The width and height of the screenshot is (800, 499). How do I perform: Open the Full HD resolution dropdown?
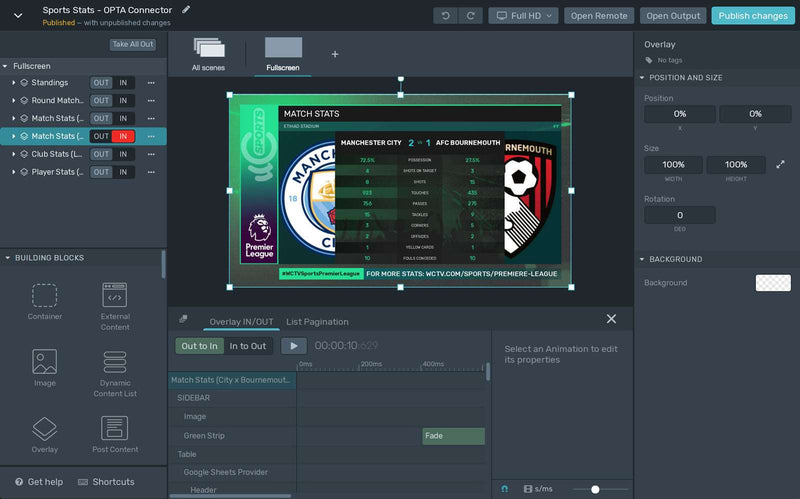click(x=522, y=16)
